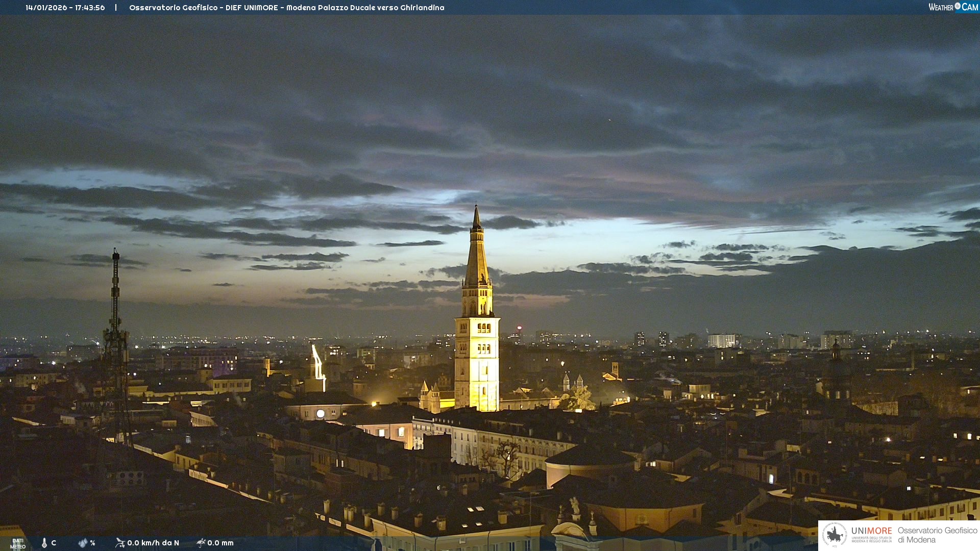Click the red beacon light on skyline
Viewport: 980px width, 551px height.
pyautogui.click(x=519, y=328)
